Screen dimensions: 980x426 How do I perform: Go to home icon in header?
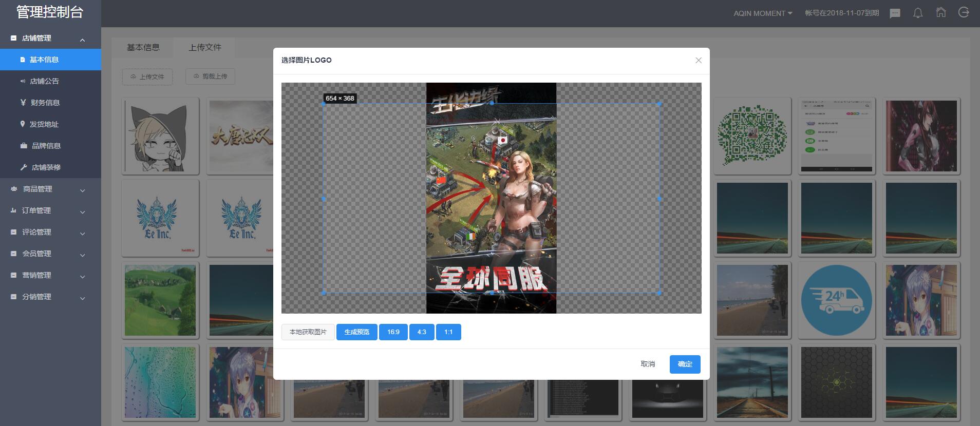click(941, 12)
